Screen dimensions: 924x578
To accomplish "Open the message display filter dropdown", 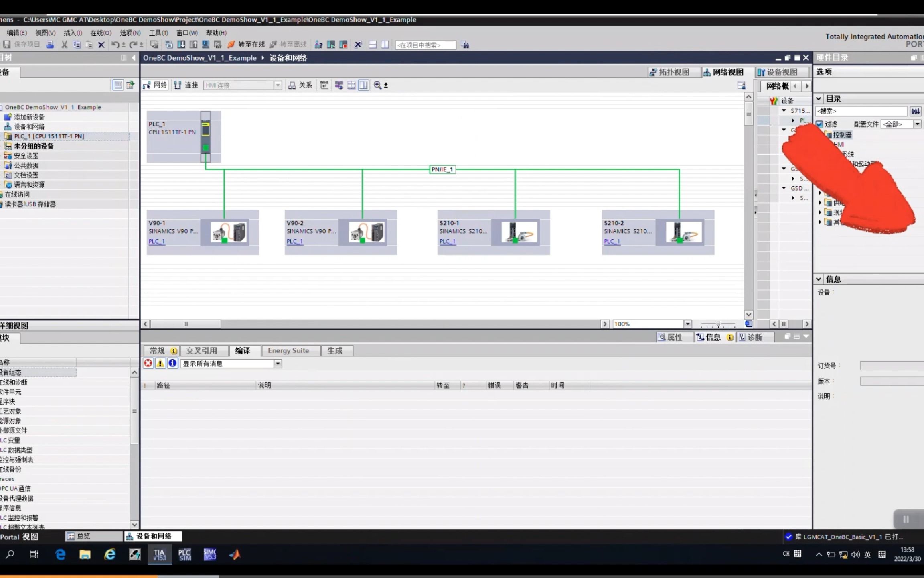I will [278, 364].
